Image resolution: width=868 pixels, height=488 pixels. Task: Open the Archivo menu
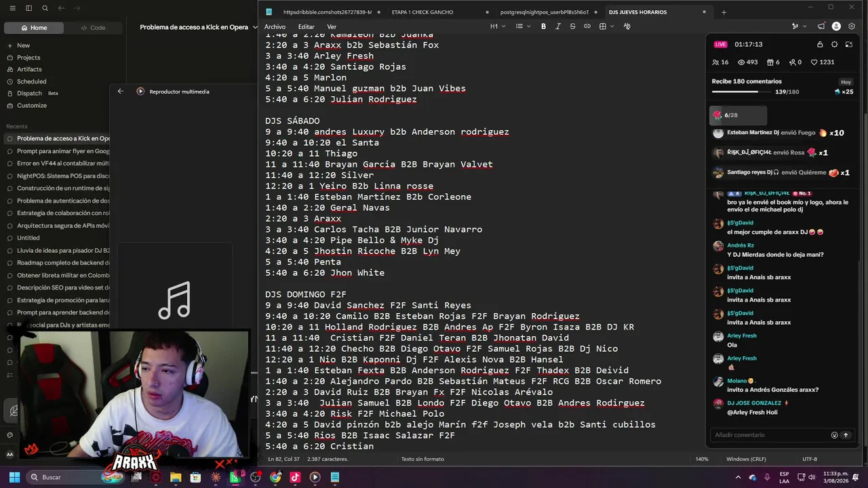click(275, 26)
